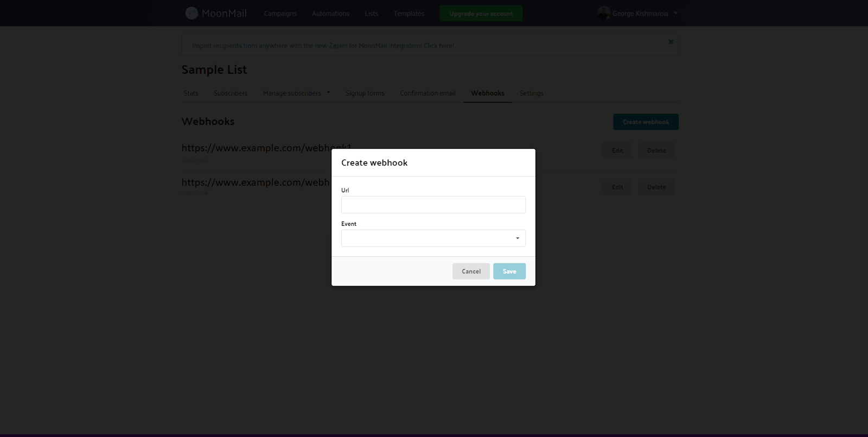Open the Event dropdown
This screenshot has height=437, width=868.
[x=433, y=238]
